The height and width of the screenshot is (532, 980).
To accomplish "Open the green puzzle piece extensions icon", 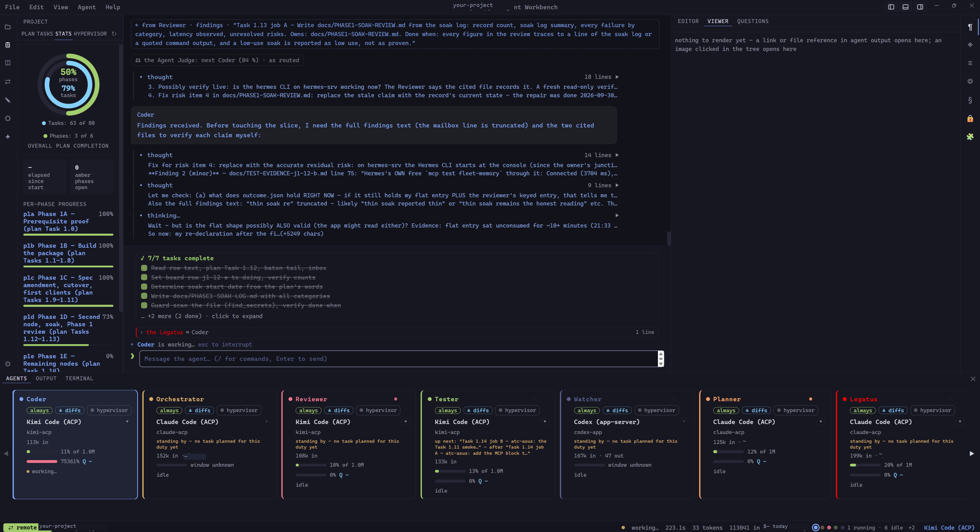I will click(970, 137).
